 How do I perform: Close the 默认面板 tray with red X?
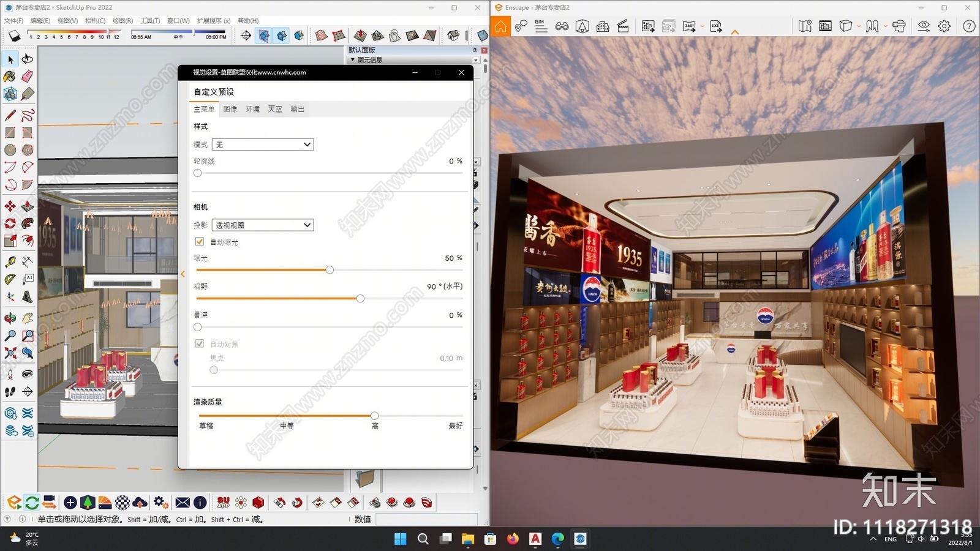[484, 50]
